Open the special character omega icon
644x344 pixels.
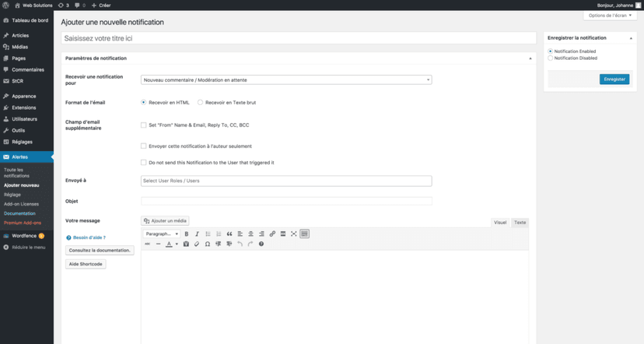(208, 244)
